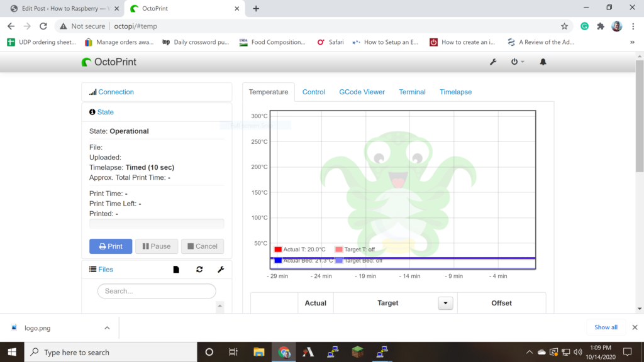
Task: Switch to the Control tab
Action: pyautogui.click(x=313, y=92)
